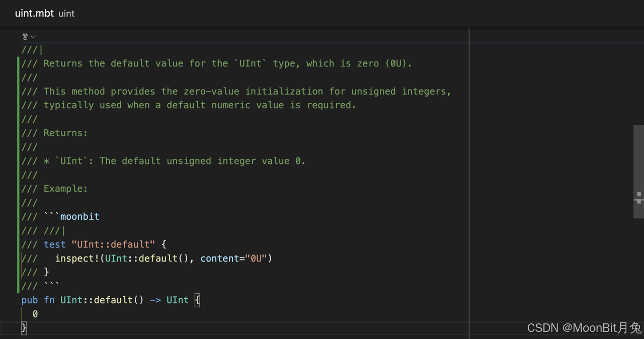
Task: Click the highlighted opening brace of the function
Action: pyautogui.click(x=197, y=300)
